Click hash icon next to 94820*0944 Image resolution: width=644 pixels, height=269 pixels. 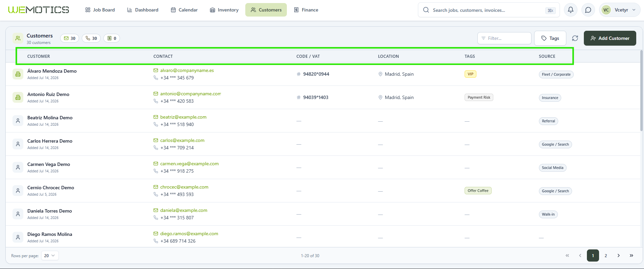click(x=299, y=74)
